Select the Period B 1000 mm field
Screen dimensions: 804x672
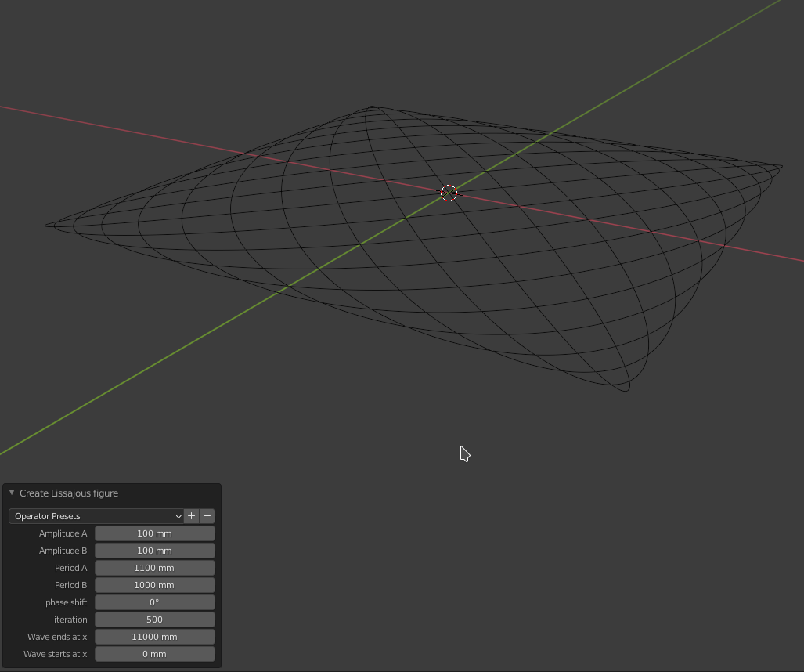[x=154, y=585]
